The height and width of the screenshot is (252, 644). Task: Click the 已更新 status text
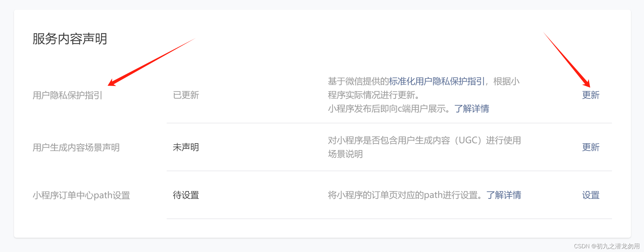[x=186, y=95]
